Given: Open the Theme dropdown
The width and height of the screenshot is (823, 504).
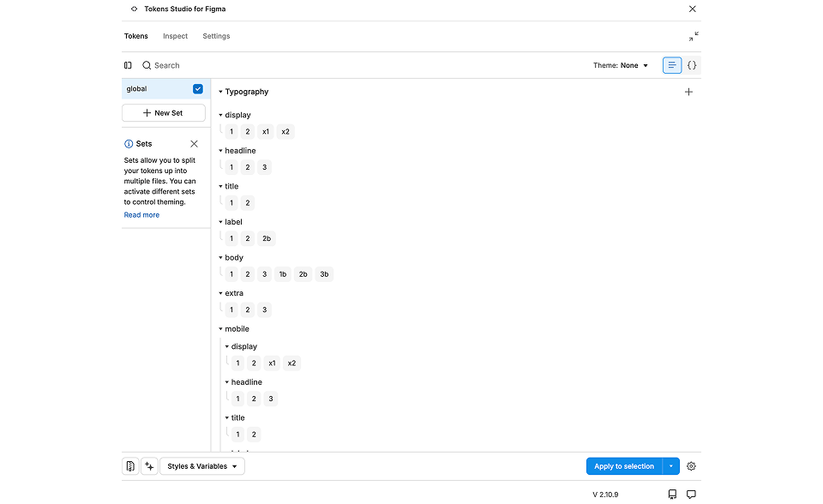Looking at the screenshot, I should point(621,65).
